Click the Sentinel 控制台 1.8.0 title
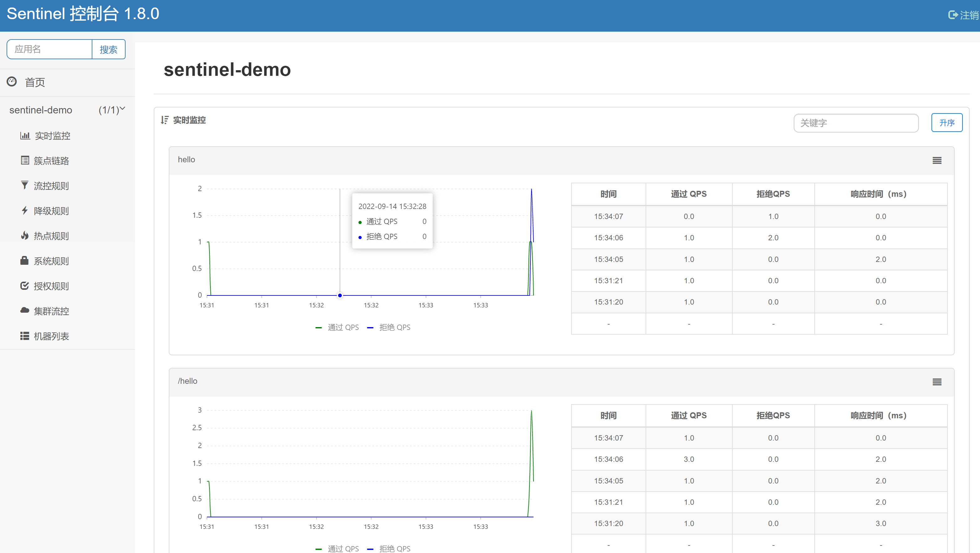 click(83, 14)
